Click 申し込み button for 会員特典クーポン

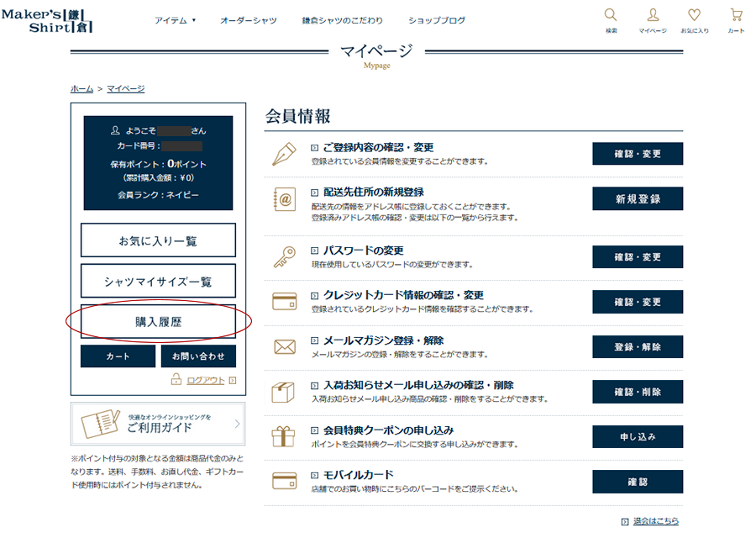click(x=638, y=436)
